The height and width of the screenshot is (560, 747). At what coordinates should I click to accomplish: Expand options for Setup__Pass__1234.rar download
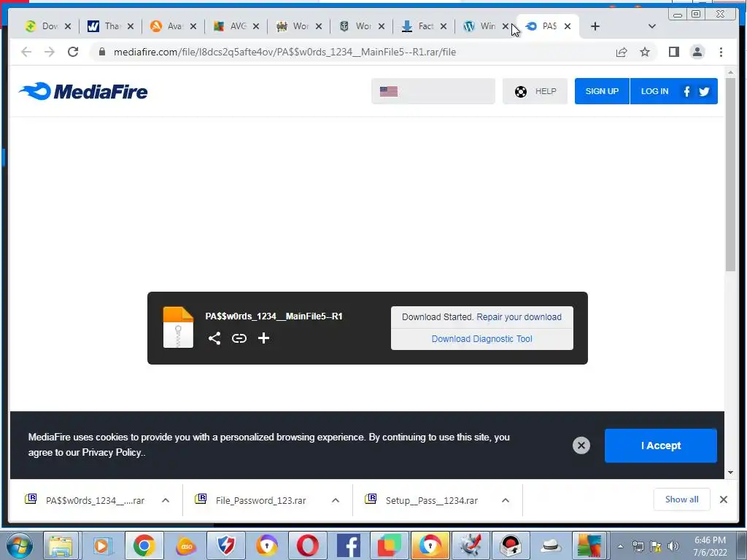coord(506,500)
